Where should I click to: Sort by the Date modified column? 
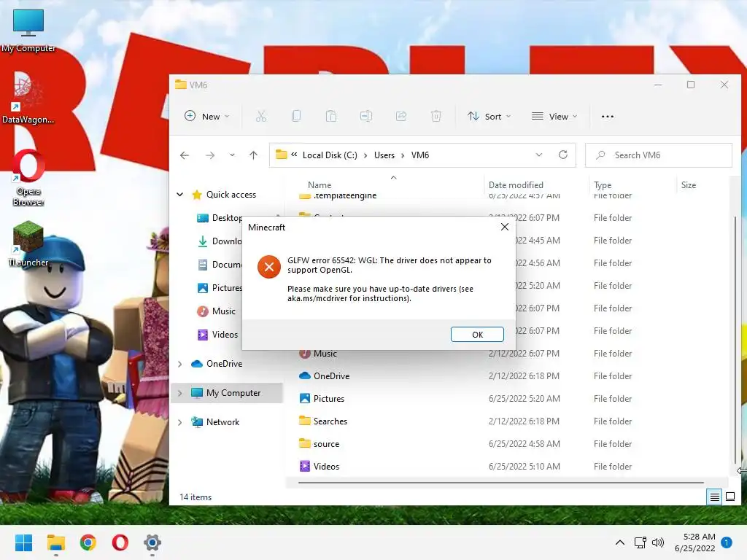(516, 184)
